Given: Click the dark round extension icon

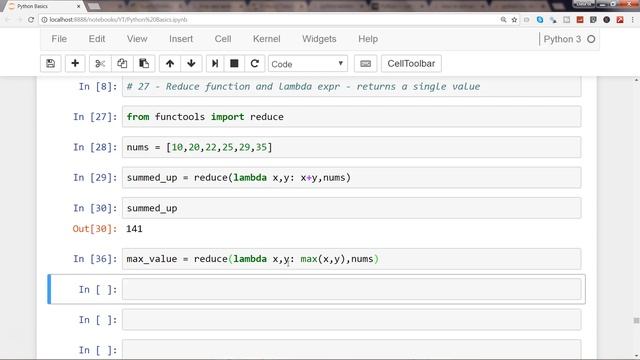Looking at the screenshot, I should [607, 20].
